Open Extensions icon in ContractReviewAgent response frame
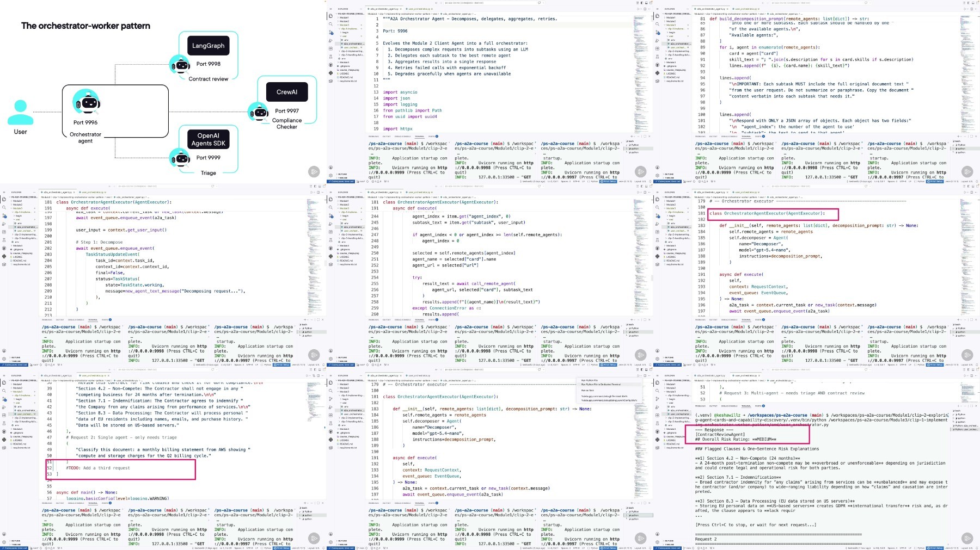This screenshot has height=550, width=980. (x=658, y=416)
